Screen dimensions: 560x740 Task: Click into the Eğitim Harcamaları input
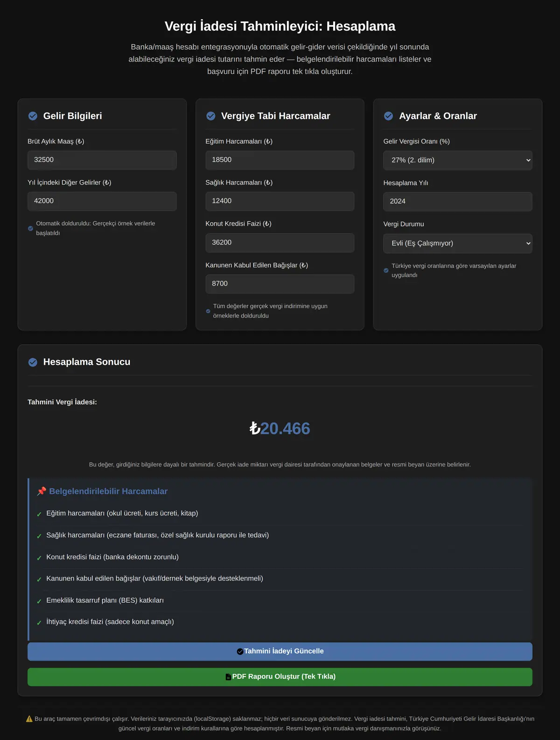tap(280, 160)
